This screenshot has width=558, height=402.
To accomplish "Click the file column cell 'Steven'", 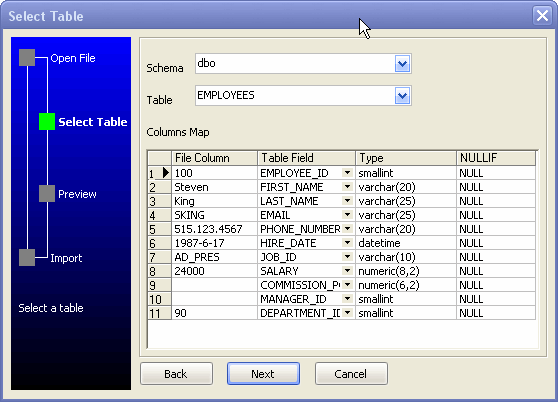I will pyautogui.click(x=215, y=187).
